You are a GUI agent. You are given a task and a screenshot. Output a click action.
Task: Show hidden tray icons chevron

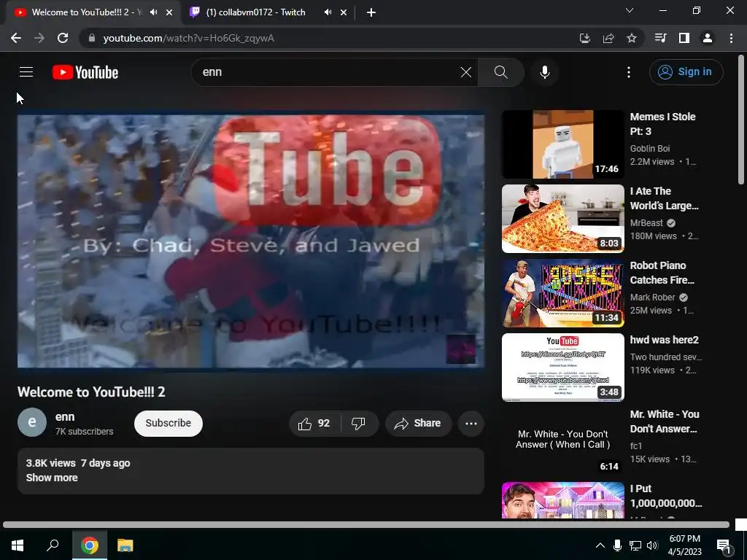point(600,545)
